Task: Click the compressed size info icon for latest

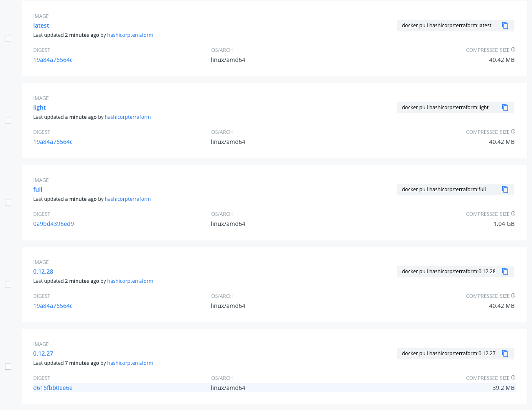Action: (513, 49)
